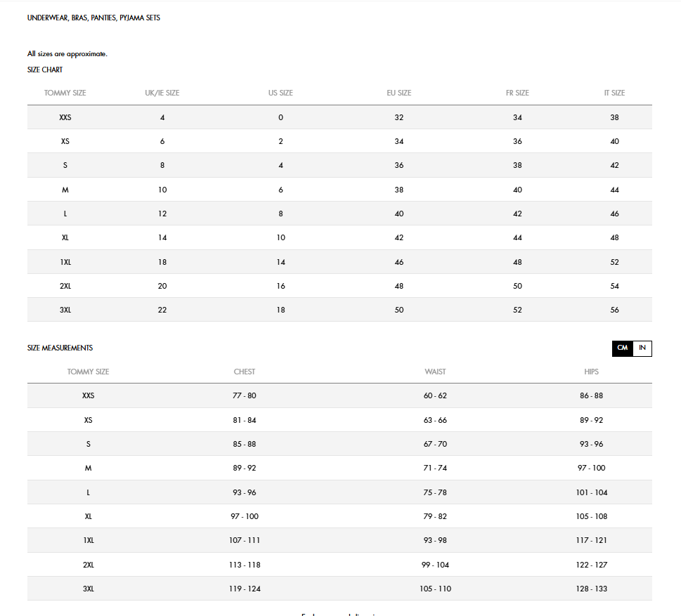Click the UK/IE SIZE column header
Screen dimensions: 681x616
[x=162, y=93]
